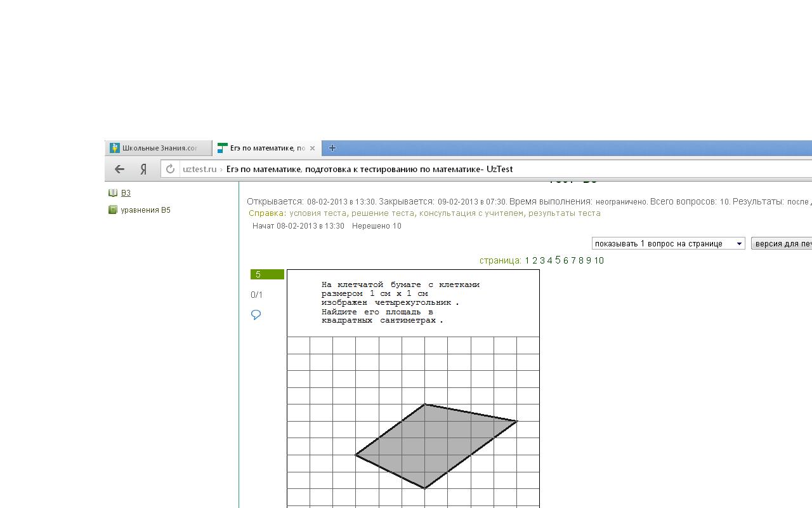Click the UzTest tab favicon
This screenshot has height=508, width=812.
click(222, 148)
